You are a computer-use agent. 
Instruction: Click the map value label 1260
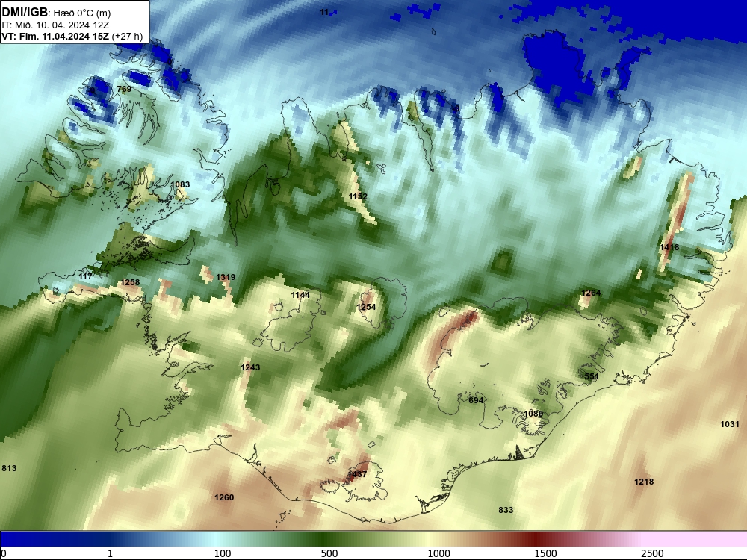tap(224, 497)
